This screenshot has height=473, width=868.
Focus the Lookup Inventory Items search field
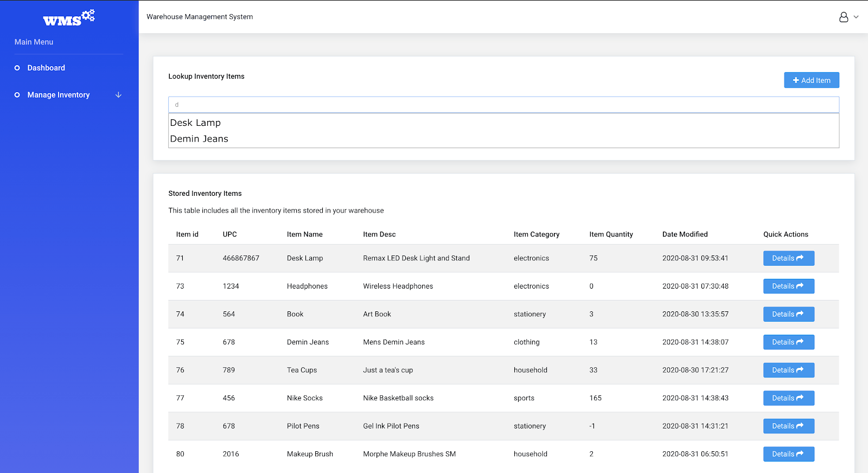(503, 105)
